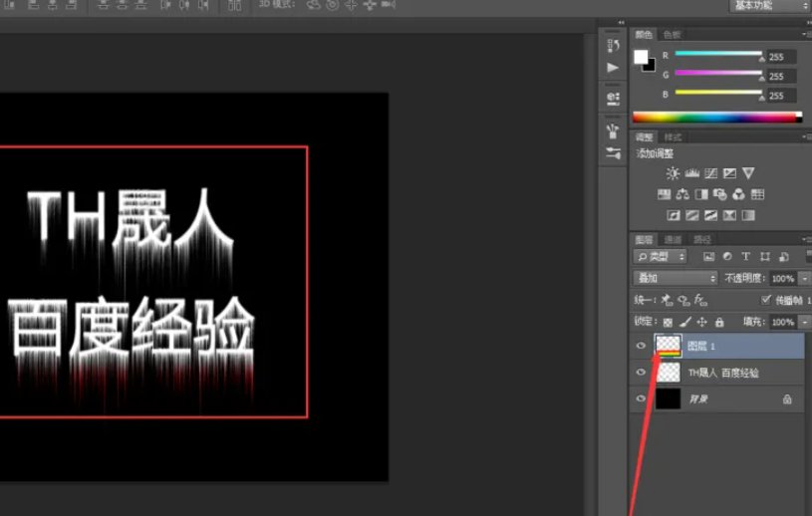Open the 不透明度 opacity slider arrow
This screenshot has height=516, width=812.
click(x=805, y=279)
